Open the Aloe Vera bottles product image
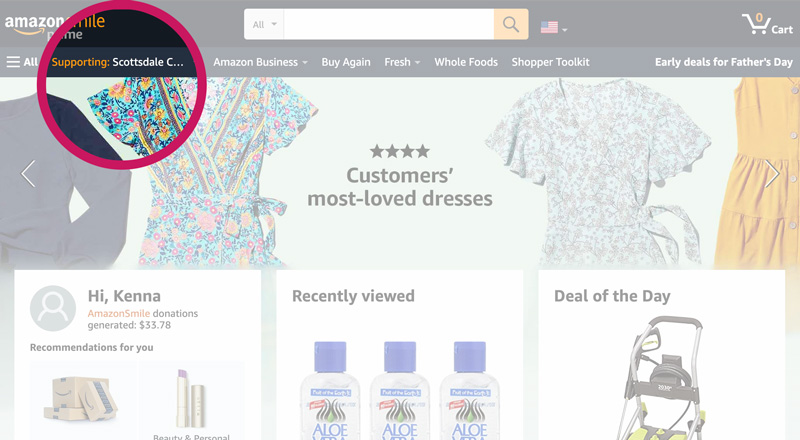The image size is (800, 440). click(400, 390)
